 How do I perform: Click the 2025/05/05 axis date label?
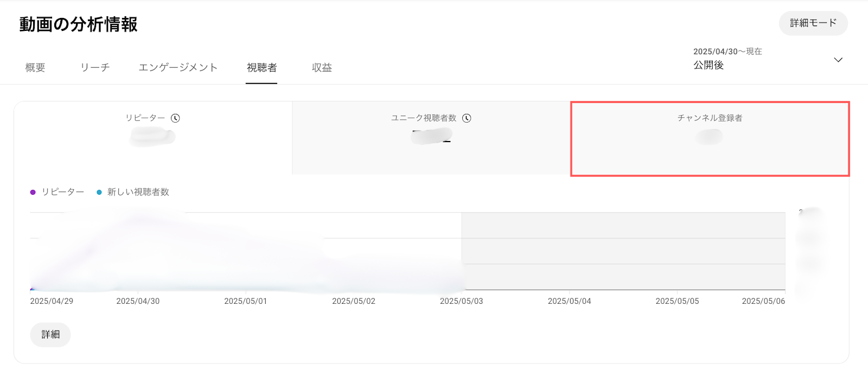pos(677,301)
